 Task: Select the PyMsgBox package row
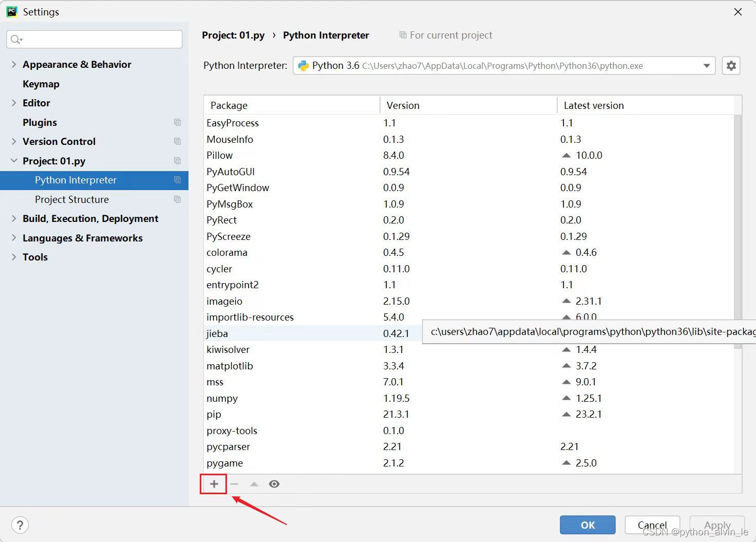469,204
